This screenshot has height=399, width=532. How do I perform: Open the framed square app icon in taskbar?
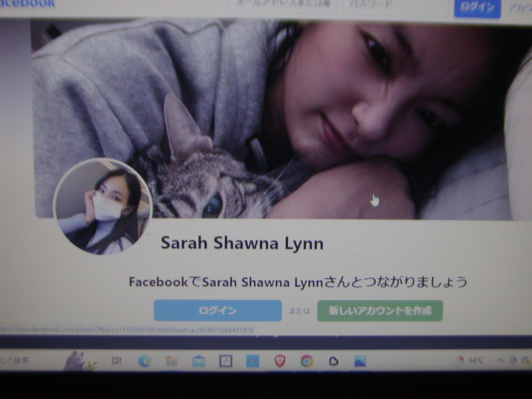(226, 361)
